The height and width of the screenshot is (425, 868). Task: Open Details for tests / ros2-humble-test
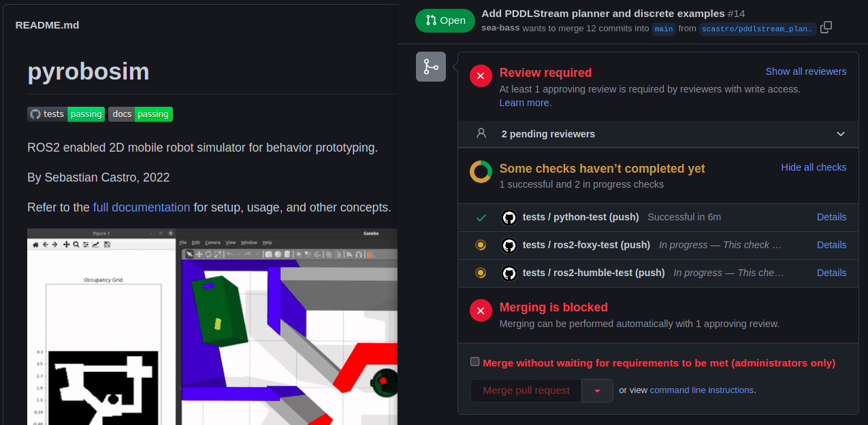point(832,273)
